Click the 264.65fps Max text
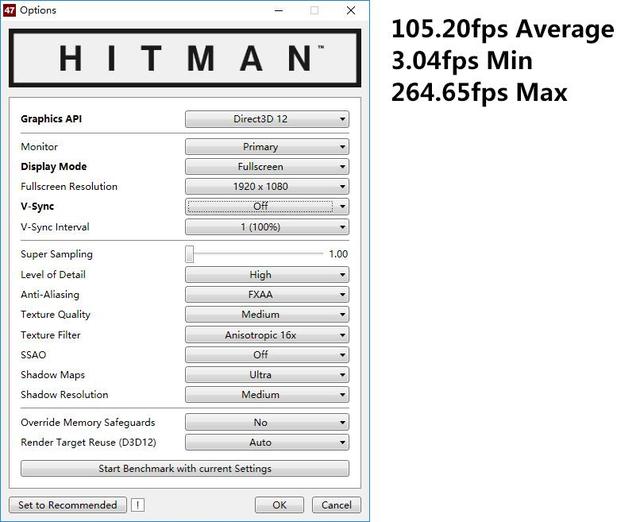 pyautogui.click(x=479, y=92)
